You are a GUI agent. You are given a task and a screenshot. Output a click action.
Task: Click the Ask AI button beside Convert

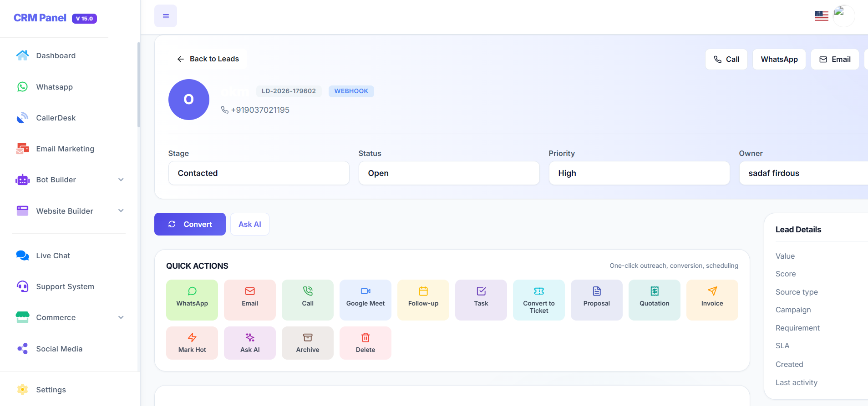[x=250, y=224]
